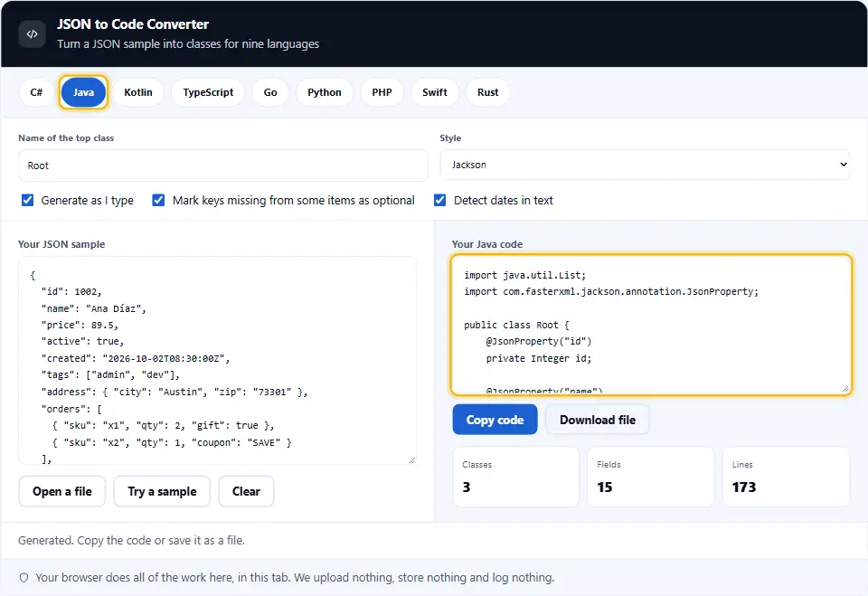868x596 pixels.
Task: Pick the Swift language tab
Action: coord(435,92)
